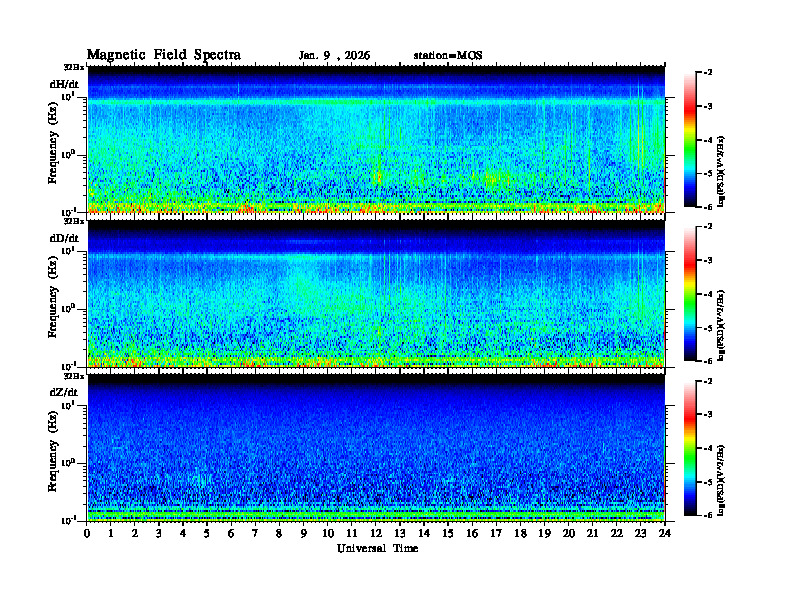Viewport: 792px width, 612px height.
Task: Click the dH/dt panel color scale bar
Action: tap(690, 140)
